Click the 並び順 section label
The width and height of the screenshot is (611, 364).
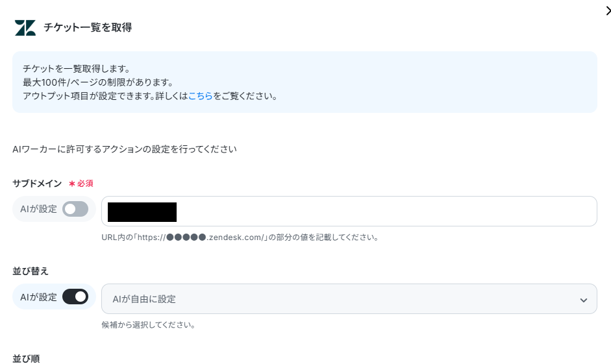tap(26, 359)
